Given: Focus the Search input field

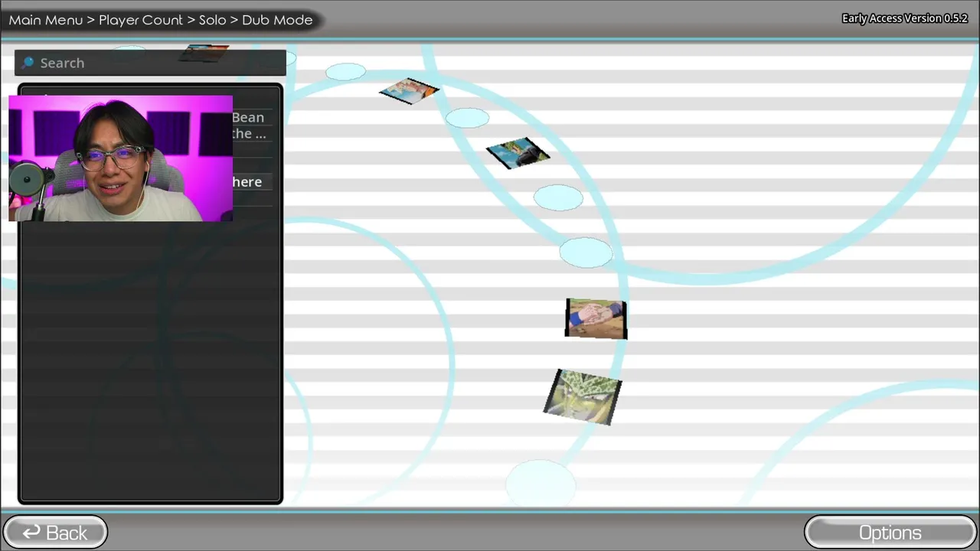Looking at the screenshot, I should coord(150,63).
